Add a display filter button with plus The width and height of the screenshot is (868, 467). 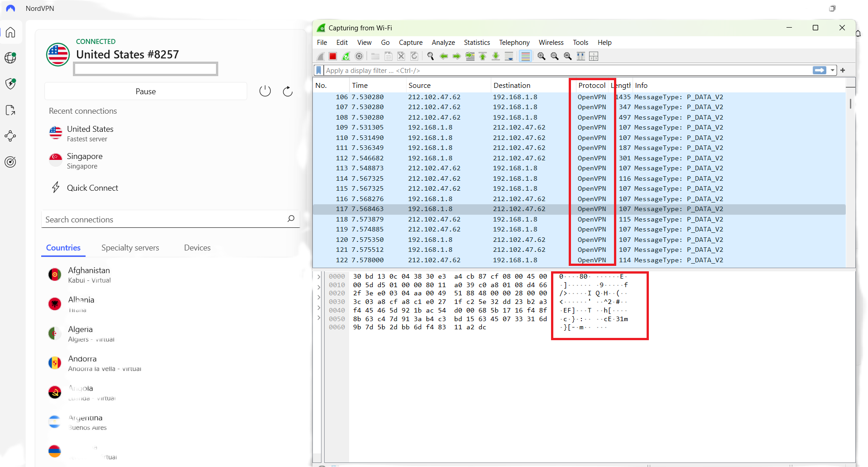coord(843,70)
